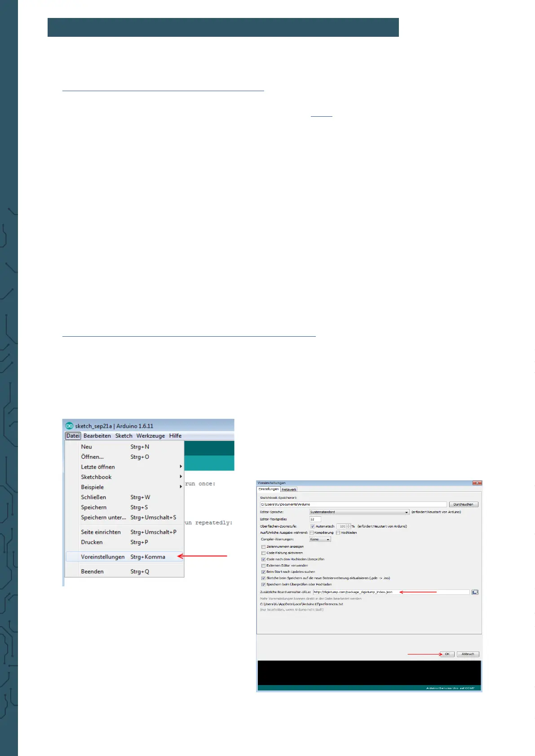Click the OK button in preferences
535x756 pixels.
tap(447, 654)
